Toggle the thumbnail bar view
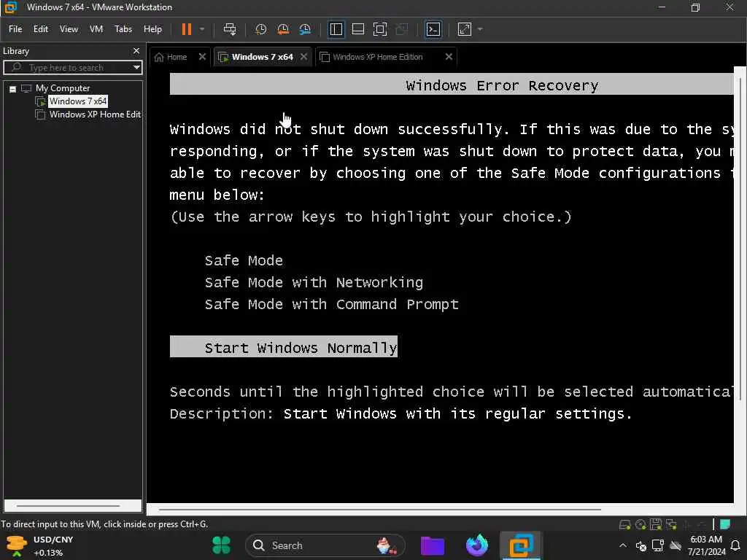Image resolution: width=747 pixels, height=560 pixels. point(357,29)
